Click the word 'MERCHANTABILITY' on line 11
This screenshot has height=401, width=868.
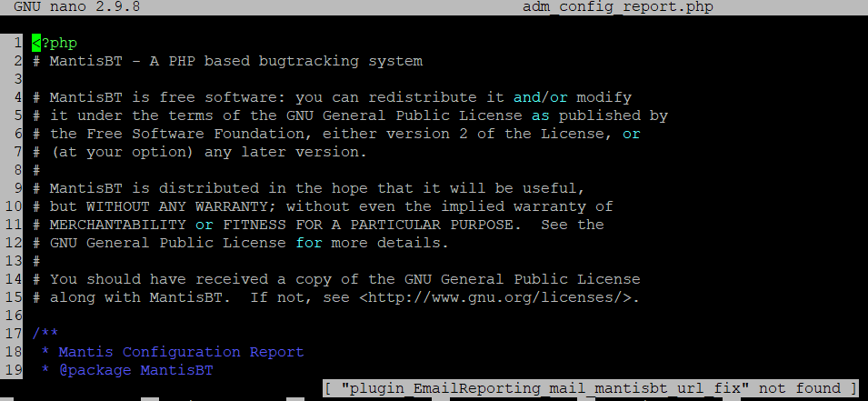coord(117,225)
